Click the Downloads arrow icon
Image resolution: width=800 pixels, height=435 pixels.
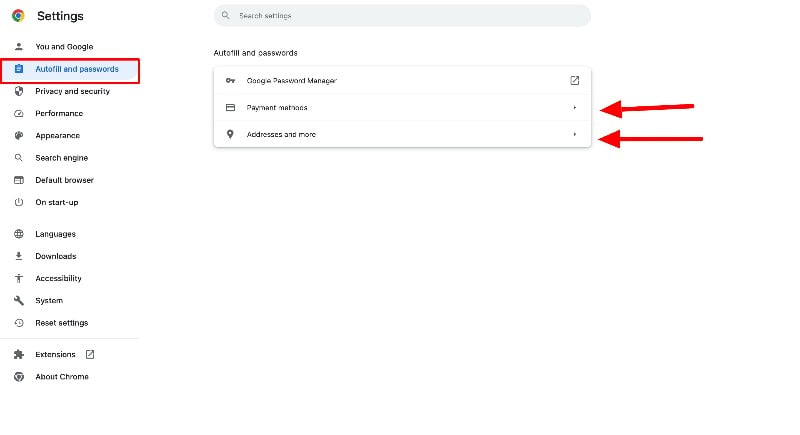coord(18,256)
